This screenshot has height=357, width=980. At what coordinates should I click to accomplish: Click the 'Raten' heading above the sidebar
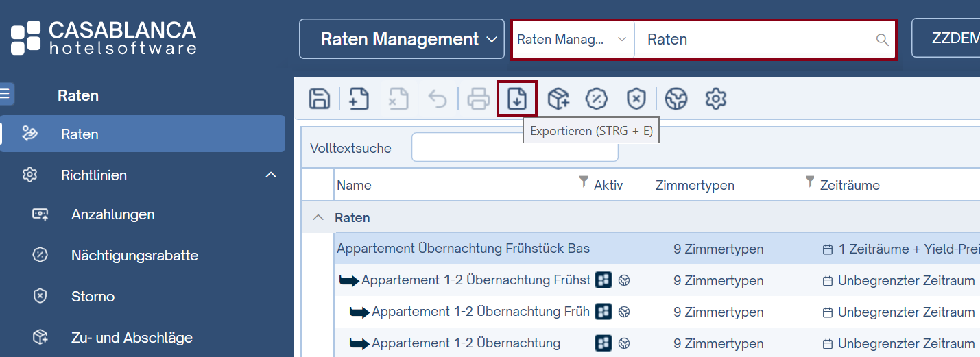[x=78, y=95]
